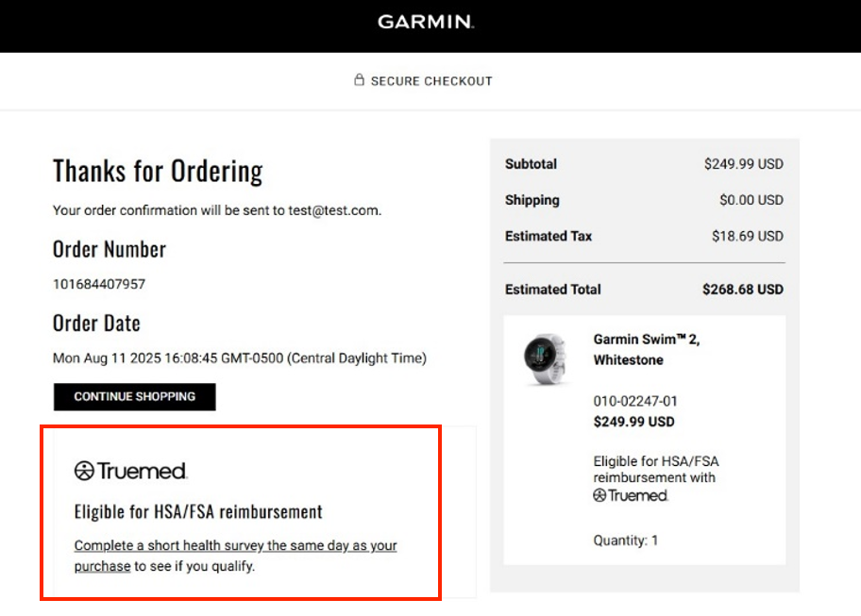This screenshot has width=861, height=616.
Task: Click product part number 010-02247-01
Action: (x=635, y=401)
